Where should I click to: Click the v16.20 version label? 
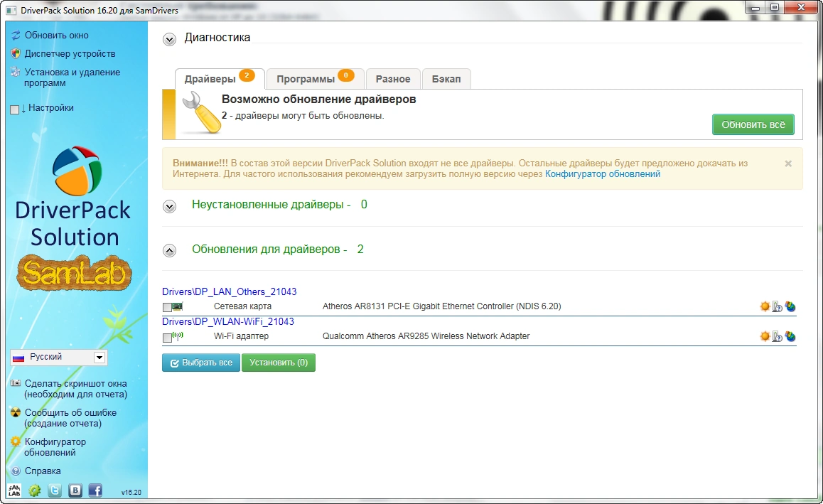(x=131, y=493)
